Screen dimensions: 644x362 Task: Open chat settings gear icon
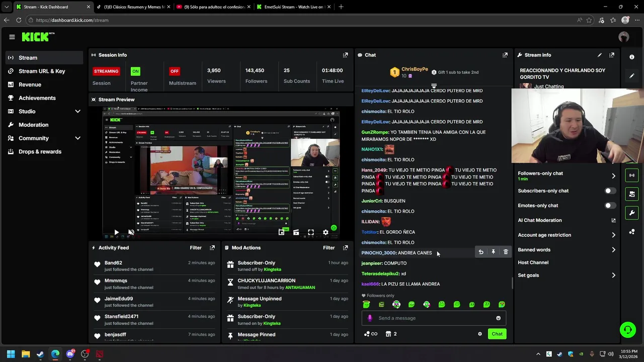[479, 334]
